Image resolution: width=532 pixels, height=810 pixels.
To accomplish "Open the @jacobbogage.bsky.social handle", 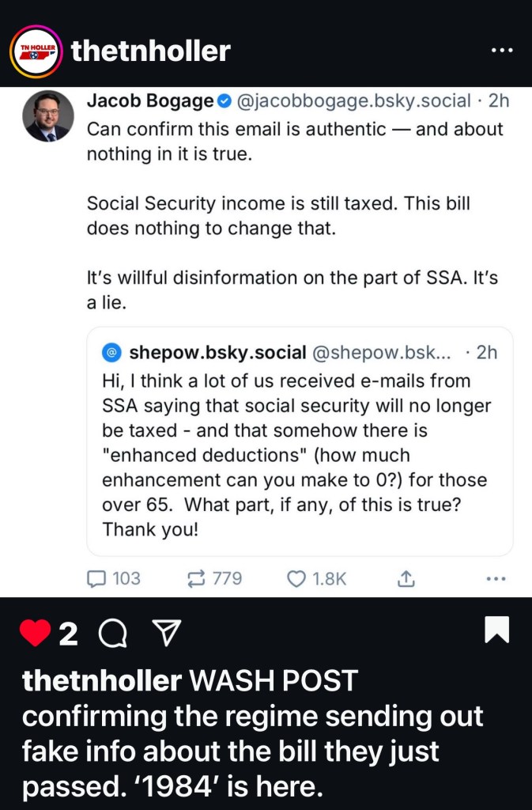I will tap(354, 101).
